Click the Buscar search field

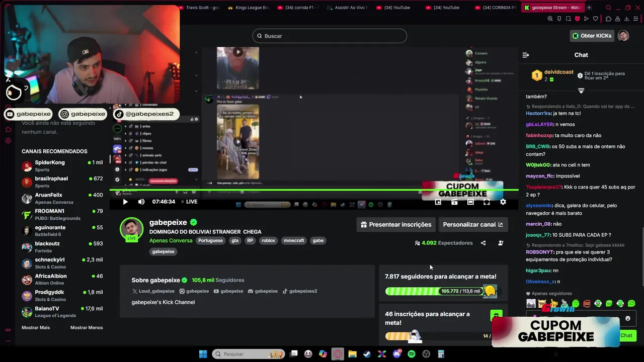(x=330, y=36)
